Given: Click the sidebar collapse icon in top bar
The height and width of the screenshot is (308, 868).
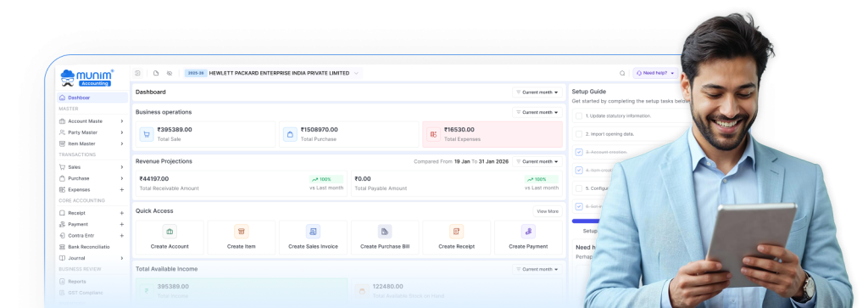Looking at the screenshot, I should click(x=138, y=73).
